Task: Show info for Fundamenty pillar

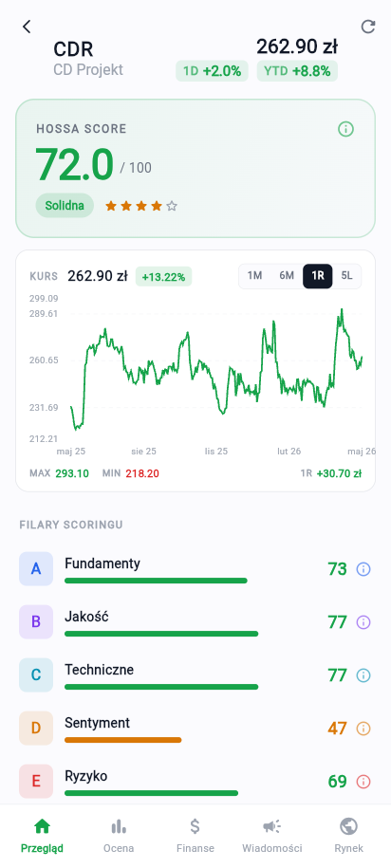Action: coord(363,569)
